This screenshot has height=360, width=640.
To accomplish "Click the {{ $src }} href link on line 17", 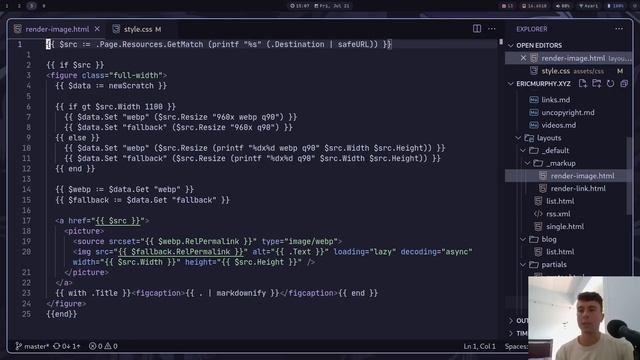I will (x=118, y=220).
